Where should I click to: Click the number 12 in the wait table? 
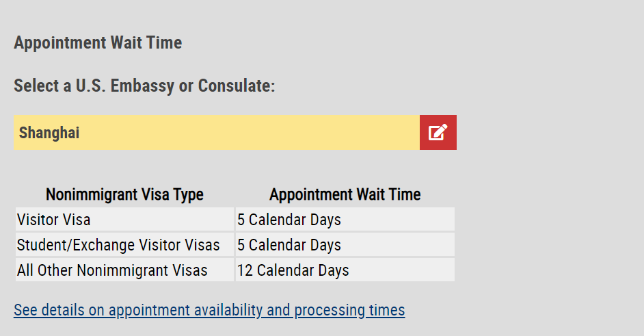245,270
